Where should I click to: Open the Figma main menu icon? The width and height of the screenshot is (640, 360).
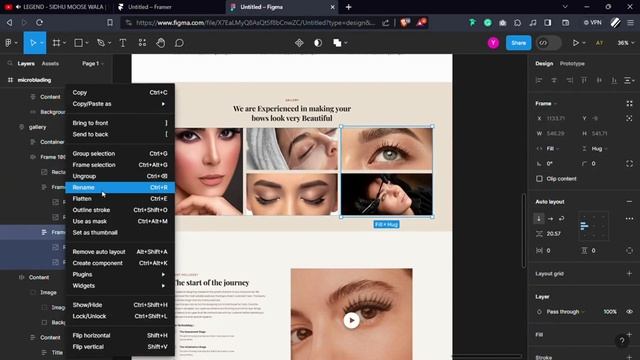point(8,43)
